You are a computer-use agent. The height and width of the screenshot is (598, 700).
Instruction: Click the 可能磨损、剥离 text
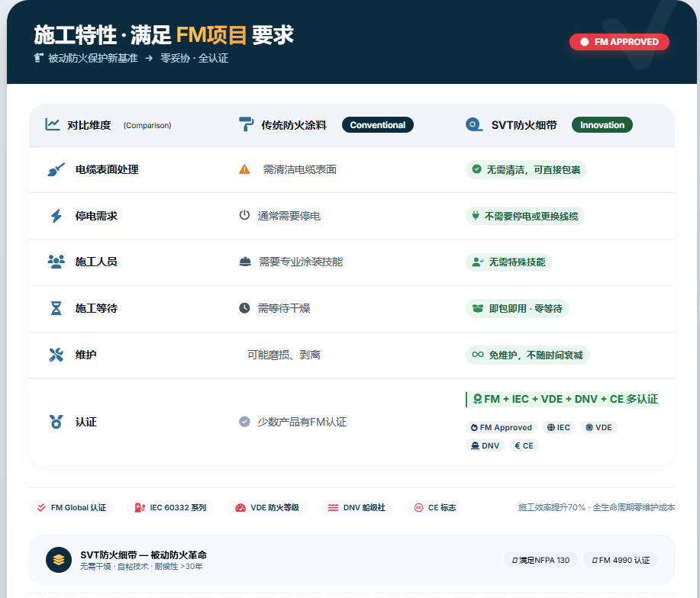[284, 355]
